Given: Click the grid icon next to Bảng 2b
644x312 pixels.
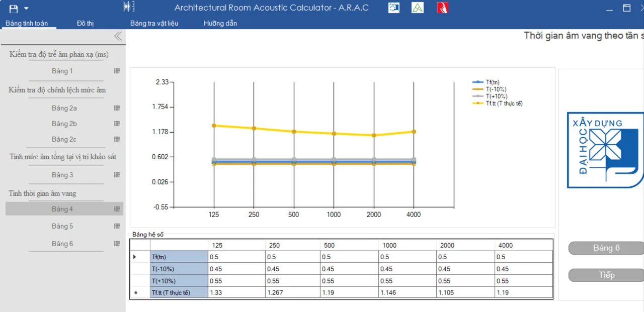Looking at the screenshot, I should [117, 124].
